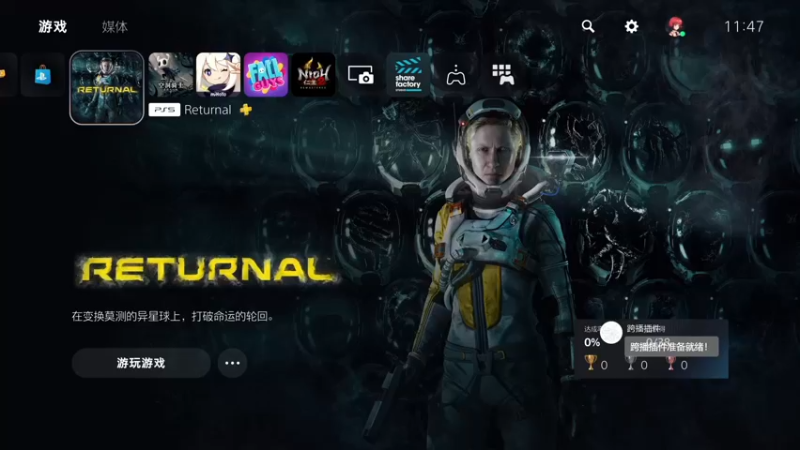Viewport: 800px width, 450px height.
Task: Launch the Share Factory Studio app
Action: tap(408, 74)
